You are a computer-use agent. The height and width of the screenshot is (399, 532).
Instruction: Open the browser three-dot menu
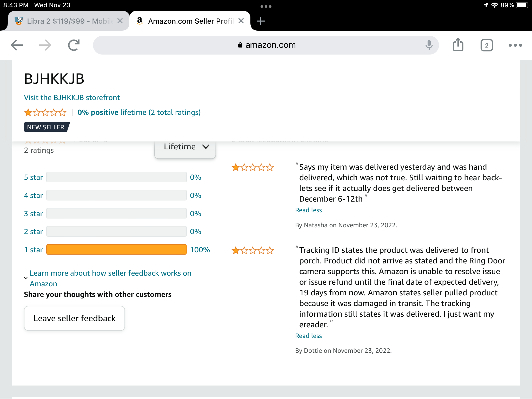pos(515,45)
